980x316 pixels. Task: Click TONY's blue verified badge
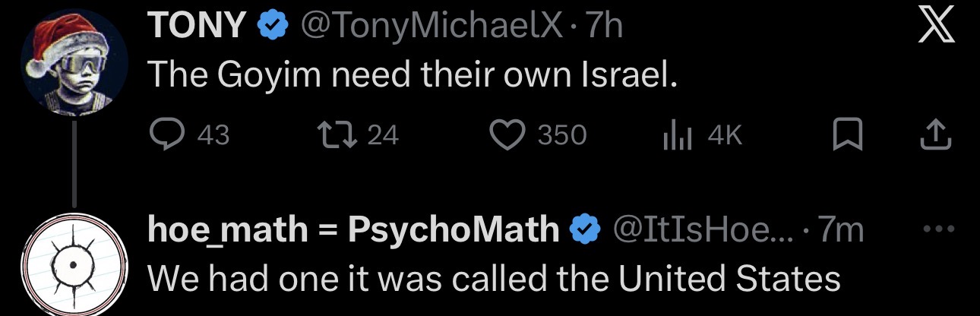point(272,27)
